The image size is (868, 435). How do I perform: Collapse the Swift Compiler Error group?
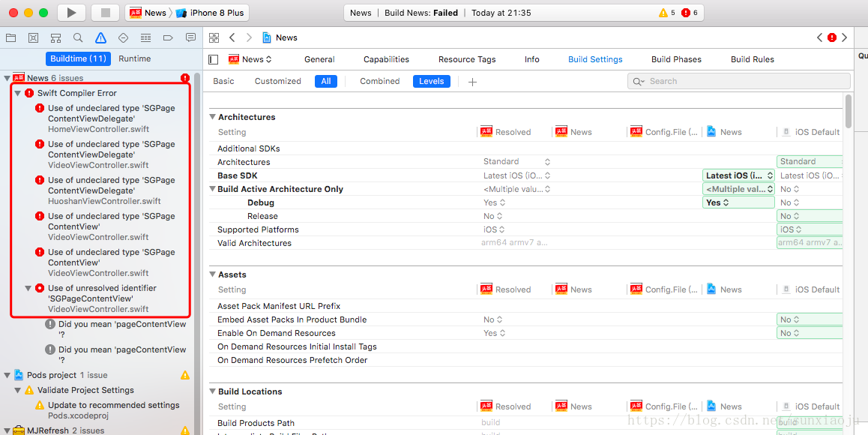pyautogui.click(x=17, y=93)
